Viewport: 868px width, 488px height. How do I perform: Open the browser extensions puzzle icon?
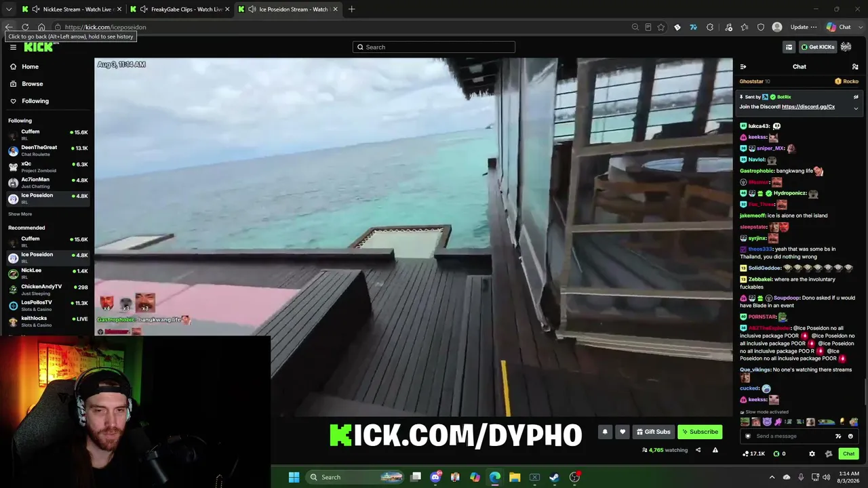710,27
